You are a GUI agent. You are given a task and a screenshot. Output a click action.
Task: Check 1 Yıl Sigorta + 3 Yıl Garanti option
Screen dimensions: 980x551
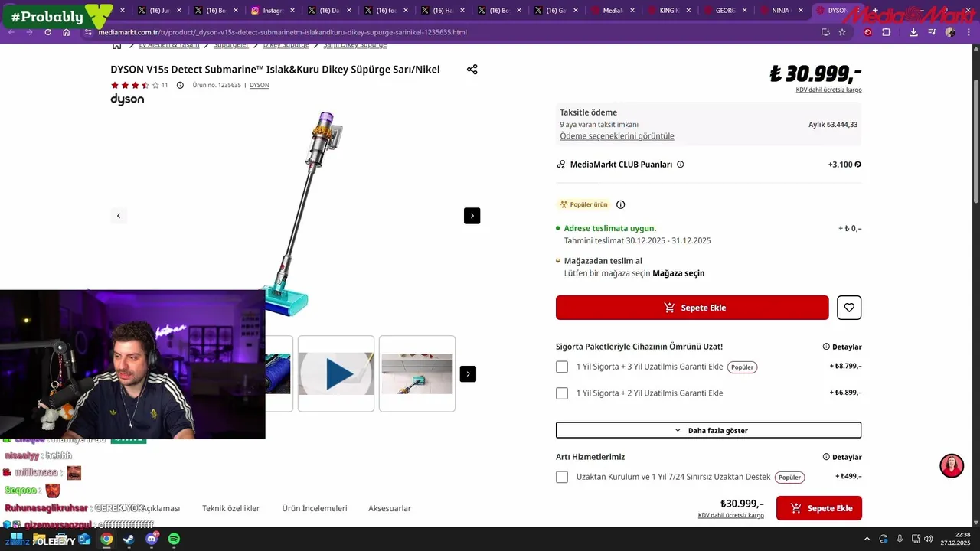pos(562,367)
